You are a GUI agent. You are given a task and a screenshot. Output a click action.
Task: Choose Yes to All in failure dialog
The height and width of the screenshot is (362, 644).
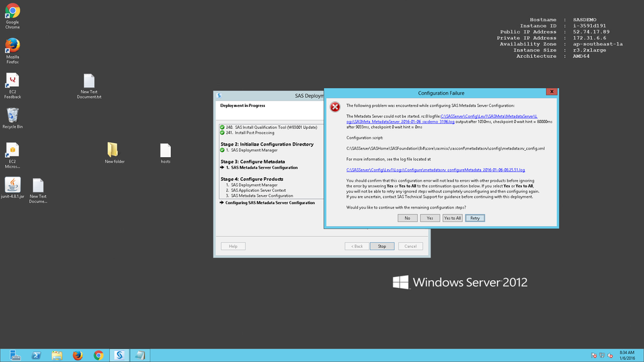coord(453,218)
